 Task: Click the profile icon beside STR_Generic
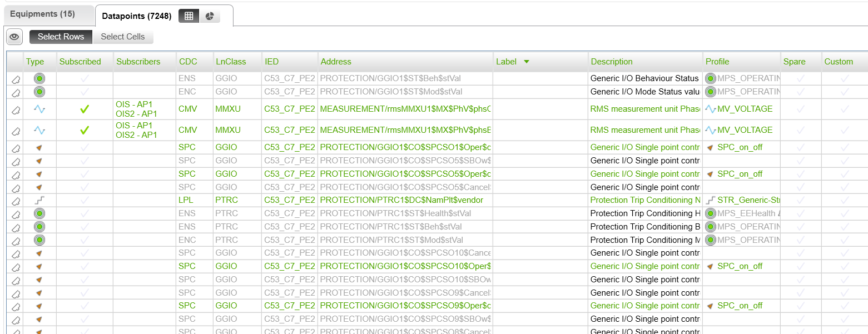[711, 200]
